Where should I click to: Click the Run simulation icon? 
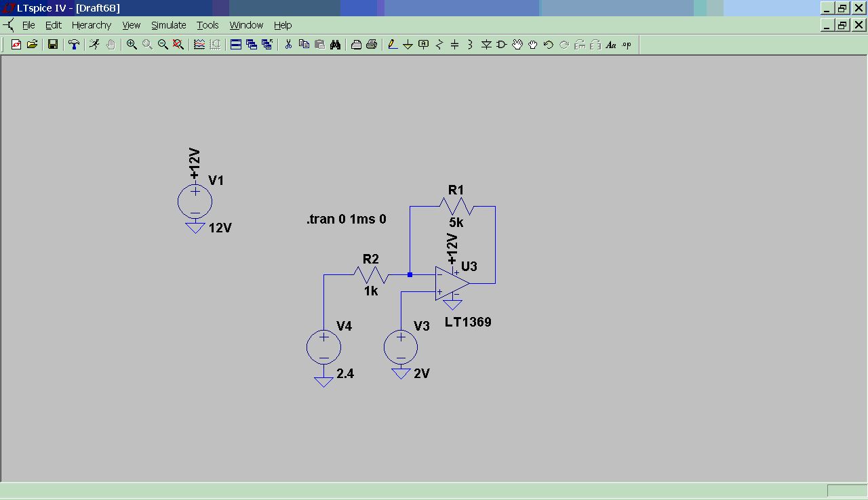click(95, 45)
